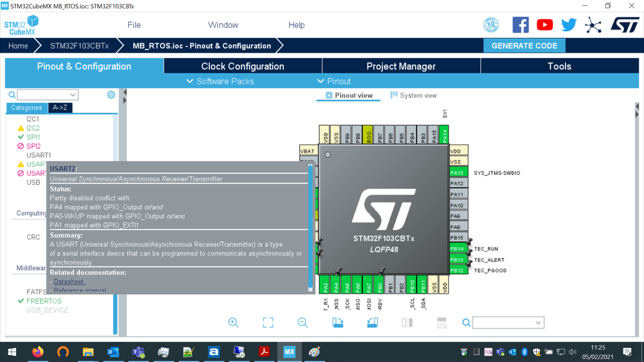Click pin PB14 TEC_RUN on chip
Image resolution: width=644 pixels, height=362 pixels.
click(x=459, y=249)
